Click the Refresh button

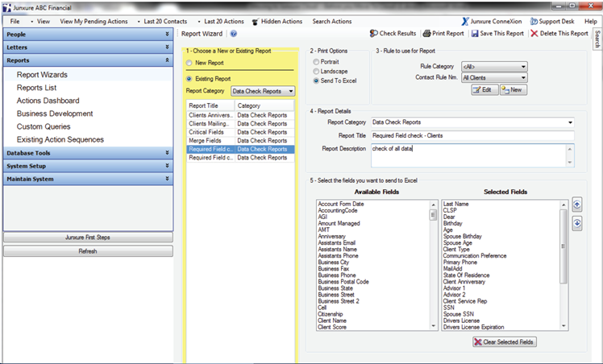pos(88,251)
